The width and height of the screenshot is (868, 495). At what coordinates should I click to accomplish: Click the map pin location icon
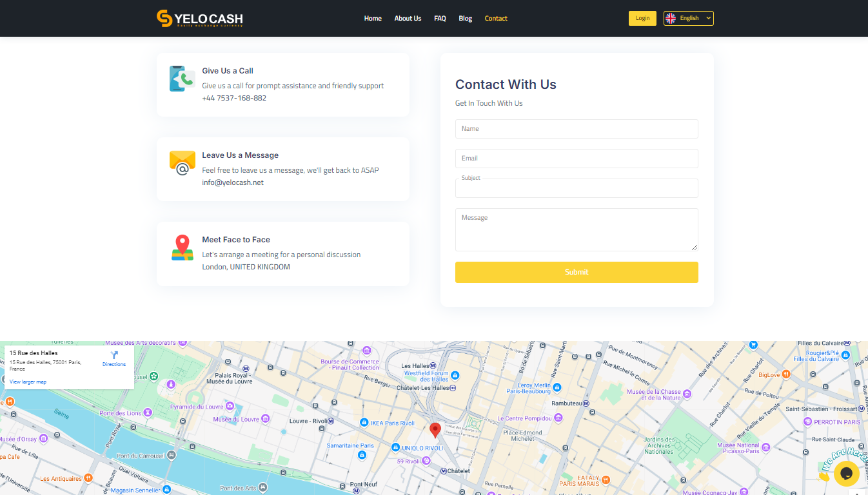coord(182,247)
